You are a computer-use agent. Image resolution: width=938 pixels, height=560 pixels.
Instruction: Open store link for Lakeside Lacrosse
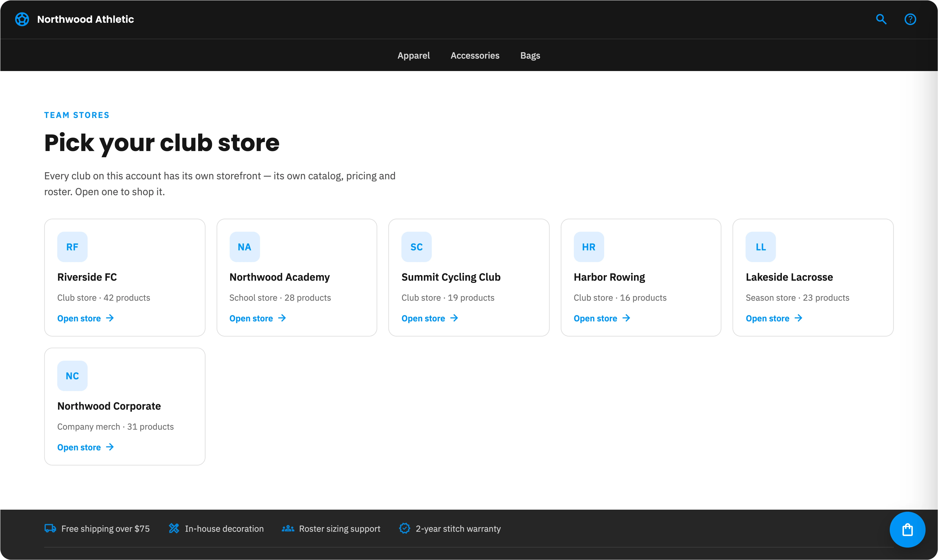(774, 318)
